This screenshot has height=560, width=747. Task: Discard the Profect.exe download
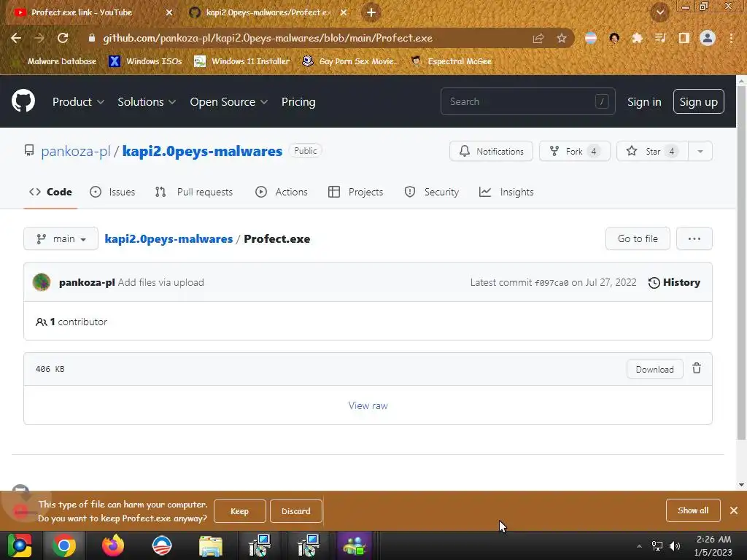[296, 511]
